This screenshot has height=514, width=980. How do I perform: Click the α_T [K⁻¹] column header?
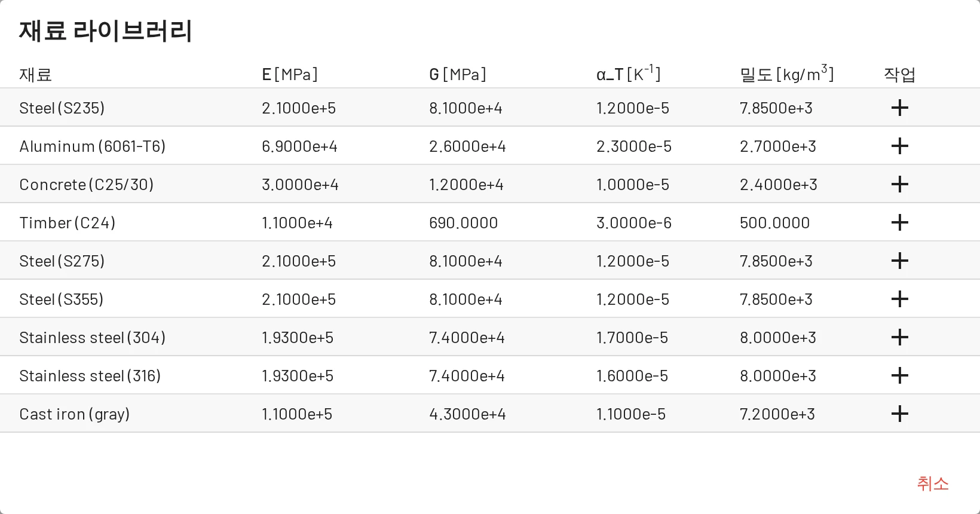point(629,74)
